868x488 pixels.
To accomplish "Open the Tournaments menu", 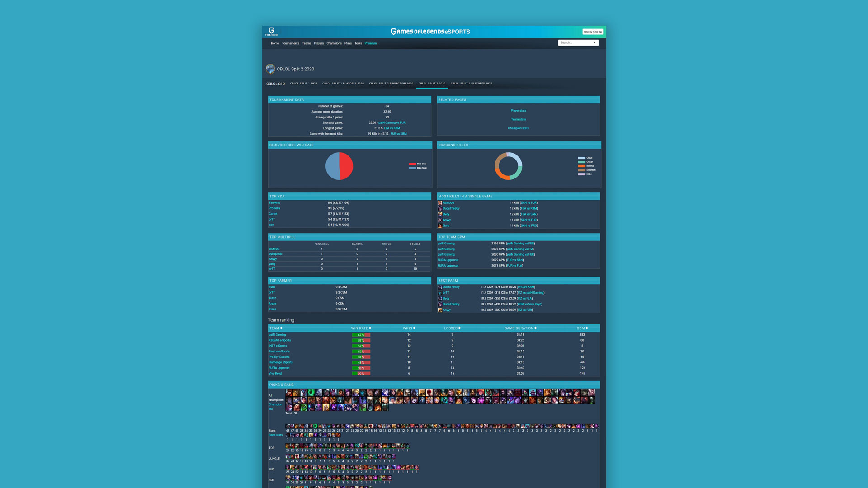I will point(290,43).
